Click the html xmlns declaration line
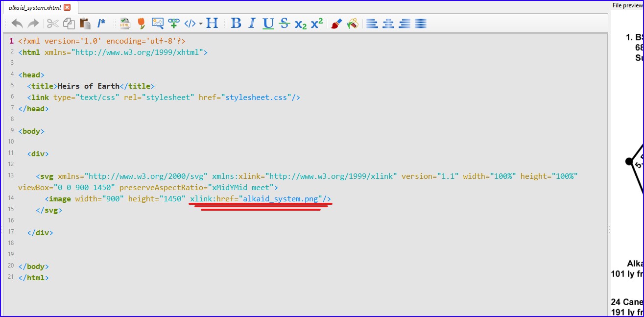Screen dimensions: 644x317 pos(113,52)
